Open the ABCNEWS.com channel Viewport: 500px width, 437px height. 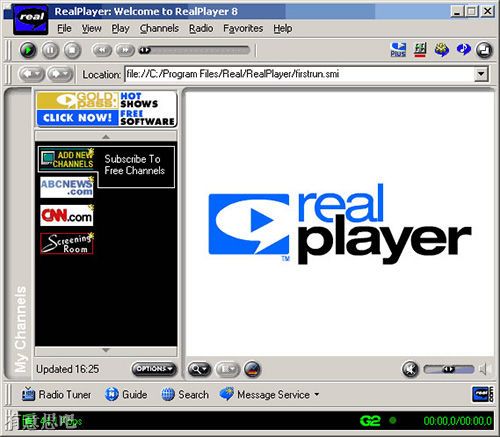click(67, 187)
